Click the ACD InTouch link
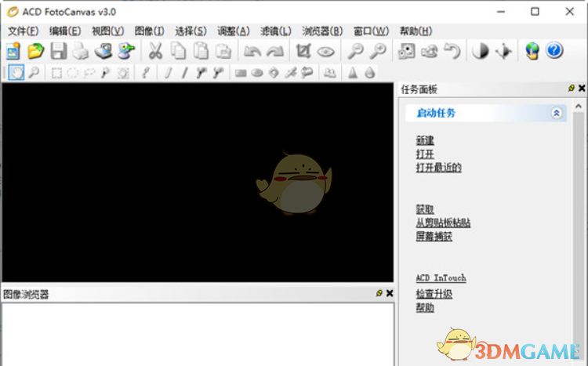Screen dimensions: 588x366 click(x=441, y=278)
